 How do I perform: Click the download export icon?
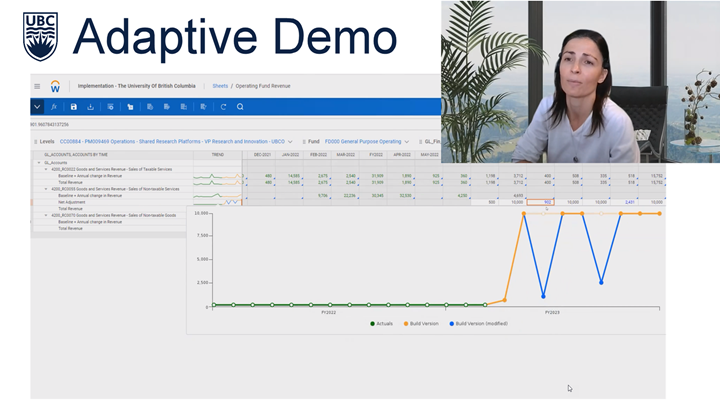[90, 107]
